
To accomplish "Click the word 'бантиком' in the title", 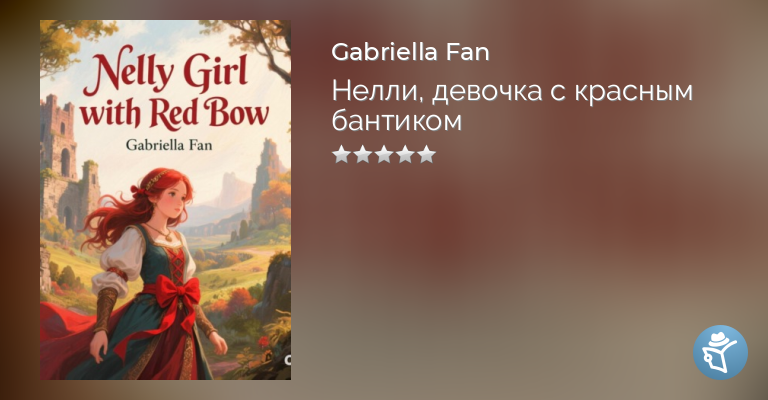I will click(397, 120).
